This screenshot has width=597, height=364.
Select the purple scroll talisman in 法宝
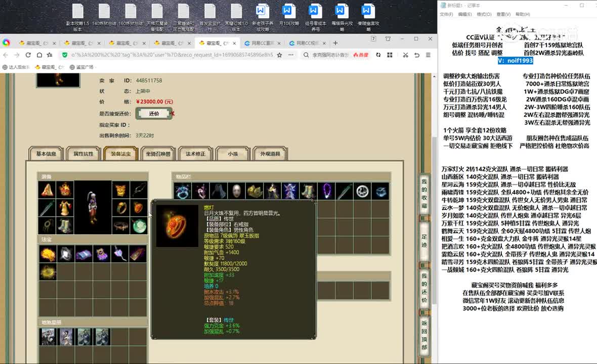click(x=84, y=254)
